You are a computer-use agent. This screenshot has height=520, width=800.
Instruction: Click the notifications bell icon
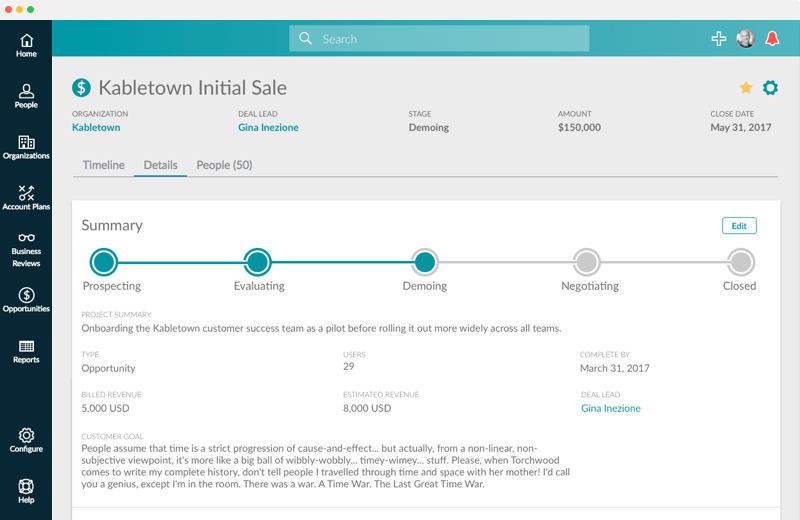tap(772, 39)
